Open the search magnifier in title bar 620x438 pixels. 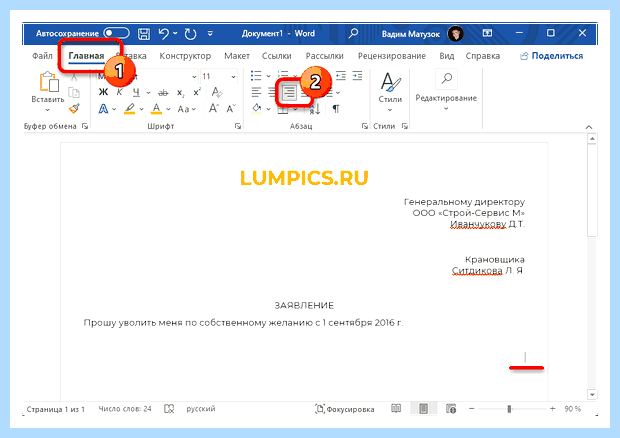pos(353,33)
